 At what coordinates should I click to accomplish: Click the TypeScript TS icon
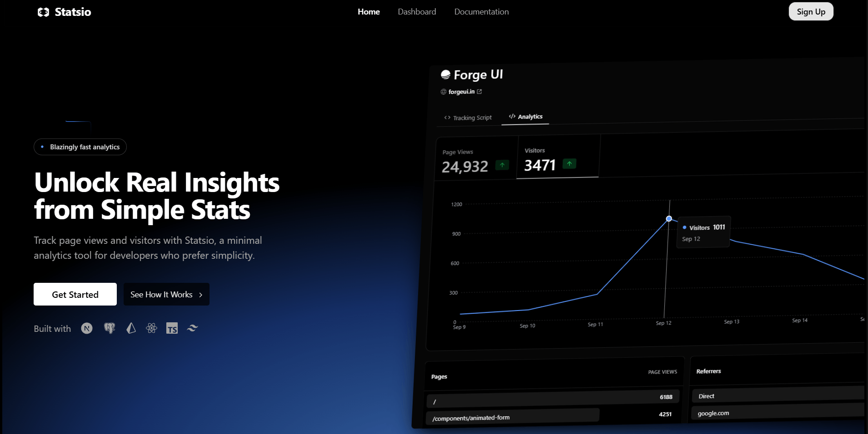click(x=172, y=328)
